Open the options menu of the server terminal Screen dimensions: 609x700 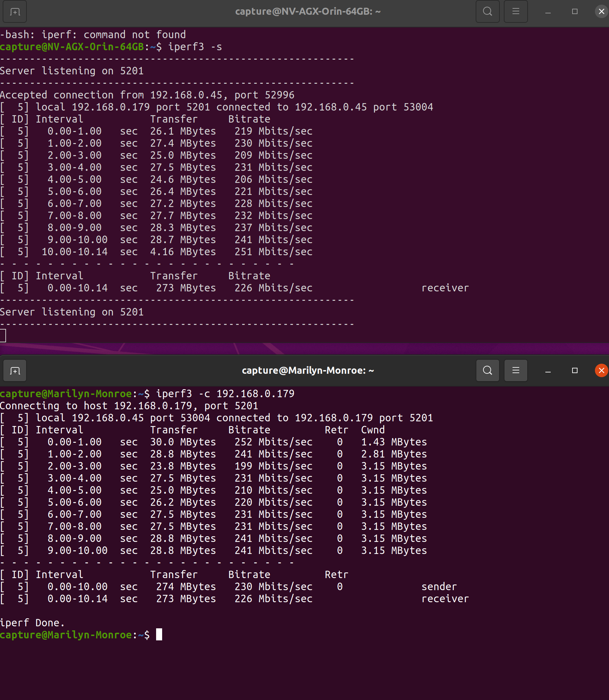pyautogui.click(x=516, y=11)
